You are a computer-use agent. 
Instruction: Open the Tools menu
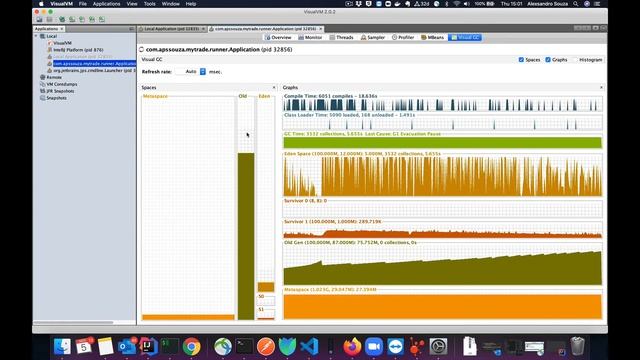tap(150, 4)
